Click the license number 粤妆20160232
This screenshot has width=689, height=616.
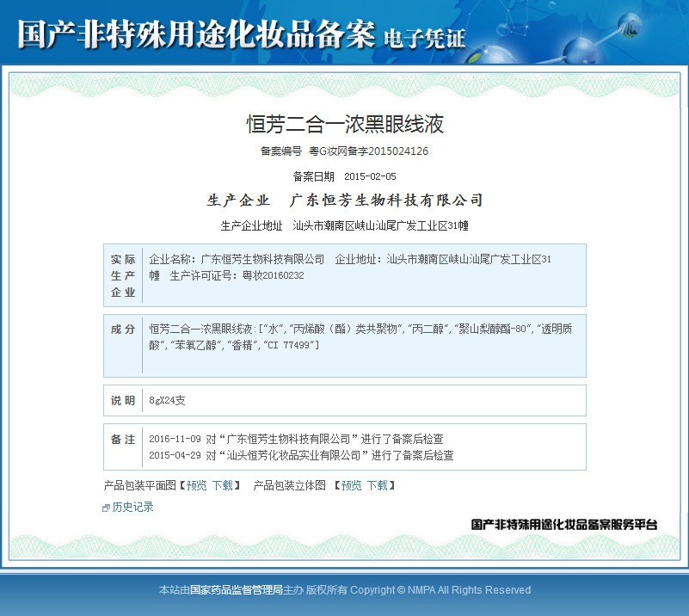tap(273, 275)
